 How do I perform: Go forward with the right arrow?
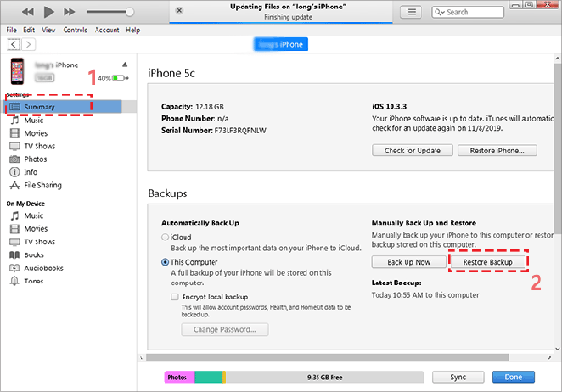coord(28,44)
